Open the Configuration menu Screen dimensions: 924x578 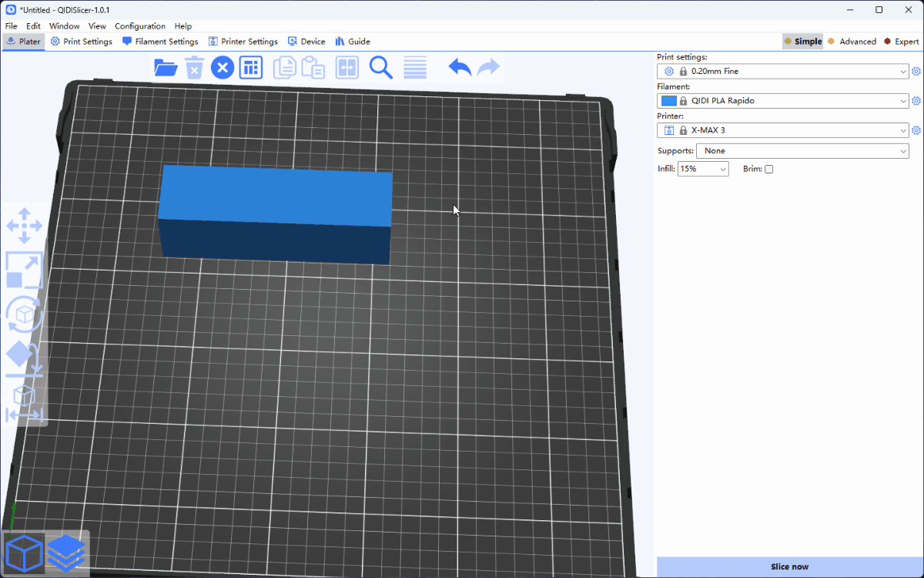[140, 26]
